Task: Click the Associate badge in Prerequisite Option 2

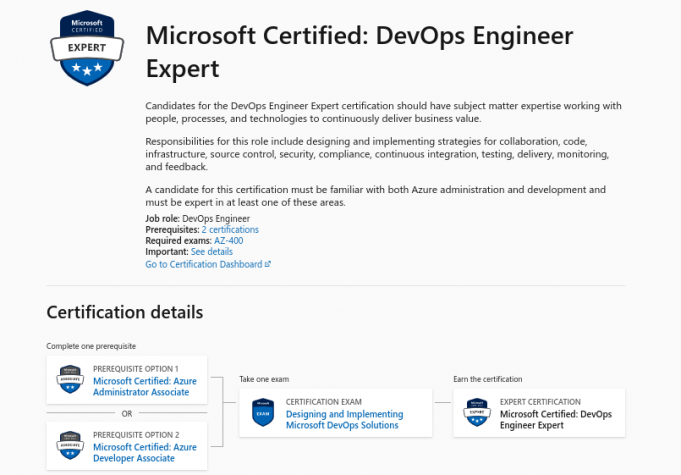Action: (x=69, y=439)
